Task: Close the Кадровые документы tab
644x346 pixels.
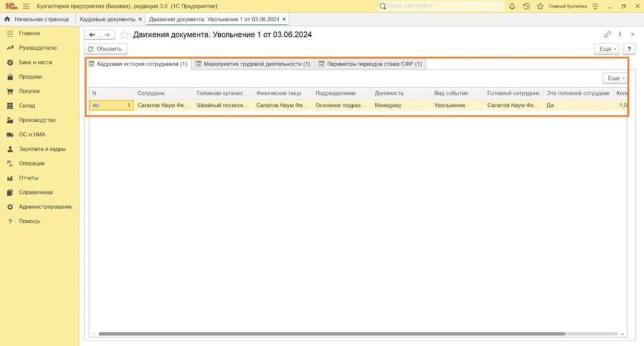Action: pyautogui.click(x=140, y=20)
